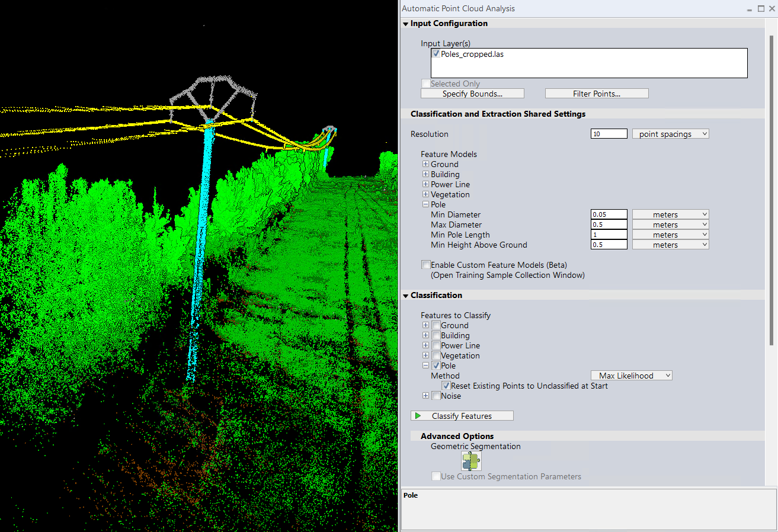Expand Power Line options under Features to Classify

tap(425, 345)
